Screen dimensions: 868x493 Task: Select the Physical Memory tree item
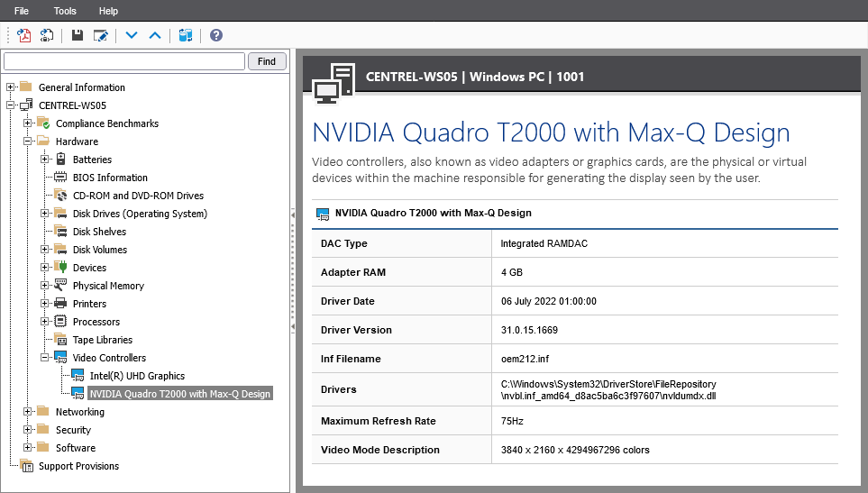click(108, 286)
